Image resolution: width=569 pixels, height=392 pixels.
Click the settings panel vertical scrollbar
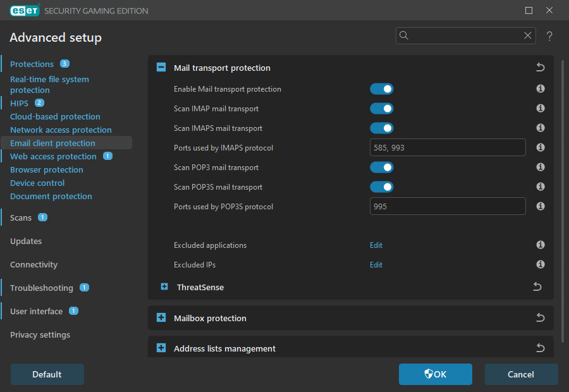[563, 202]
